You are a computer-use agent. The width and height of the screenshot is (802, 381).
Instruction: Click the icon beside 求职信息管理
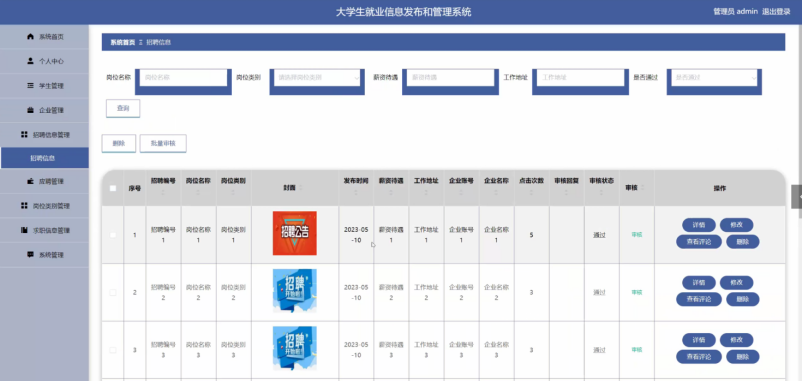24,230
